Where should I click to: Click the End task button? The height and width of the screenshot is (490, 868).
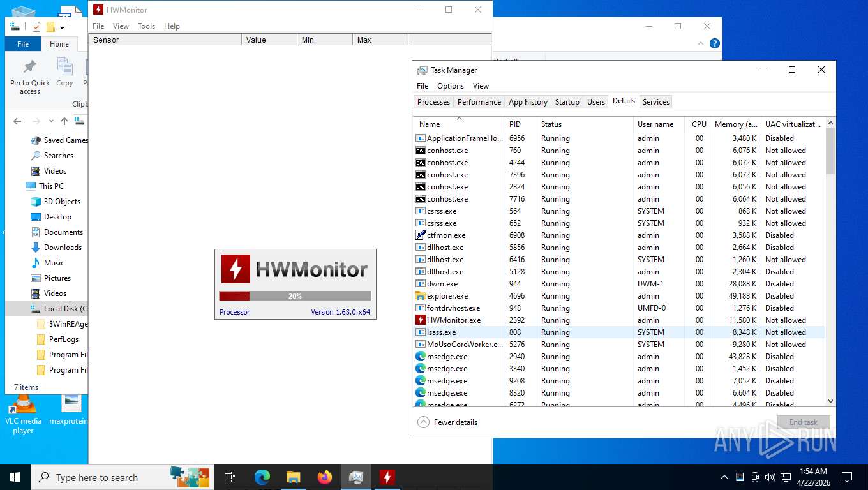[x=804, y=422]
